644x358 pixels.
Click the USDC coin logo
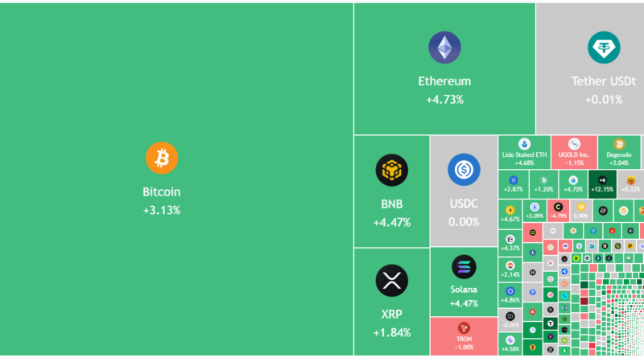pyautogui.click(x=464, y=170)
